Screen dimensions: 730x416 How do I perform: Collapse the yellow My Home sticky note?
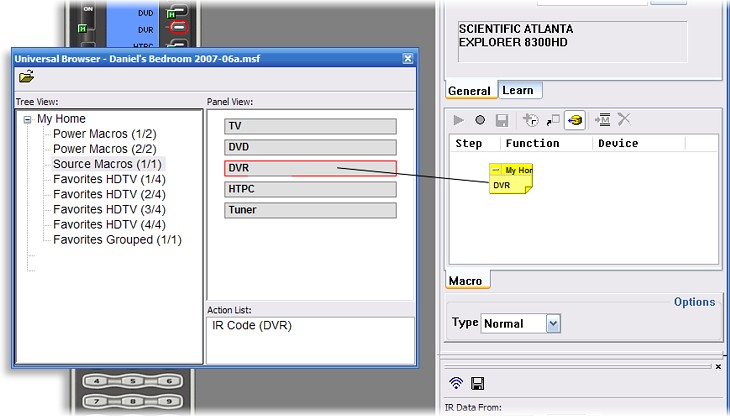point(497,171)
